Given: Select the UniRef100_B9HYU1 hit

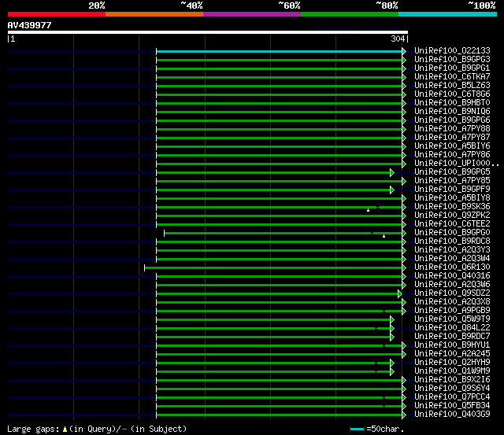Looking at the screenshot, I should click(x=452, y=345).
